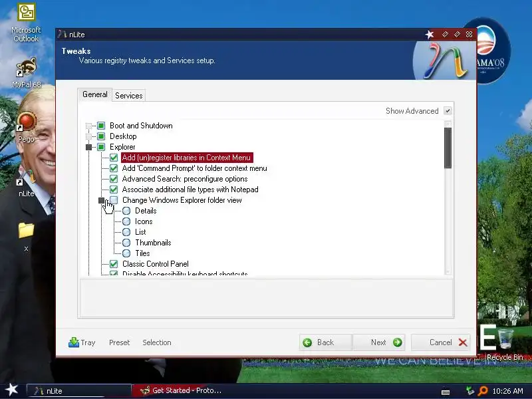Check Change Windows Explorer folder view
The height and width of the screenshot is (399, 532).
[114, 200]
